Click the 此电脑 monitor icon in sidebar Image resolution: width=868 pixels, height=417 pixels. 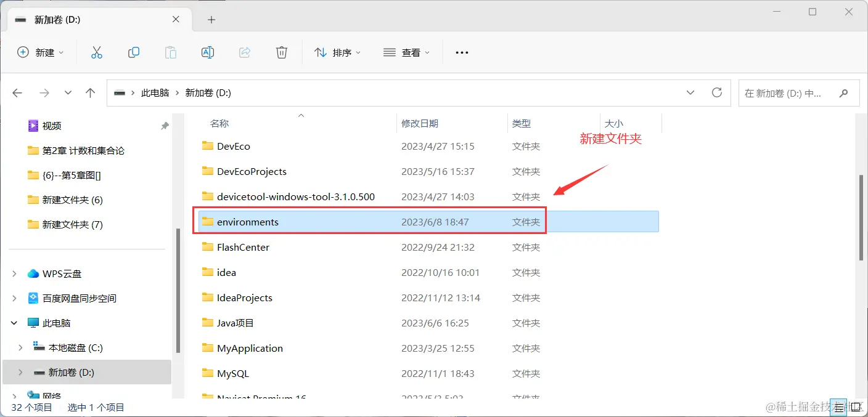(33, 323)
